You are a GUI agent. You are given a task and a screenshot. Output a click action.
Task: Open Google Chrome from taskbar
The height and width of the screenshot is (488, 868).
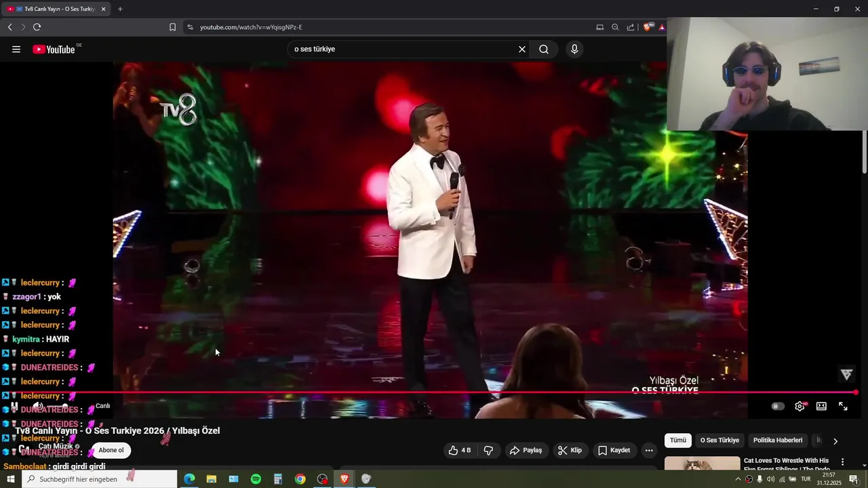pos(300,479)
